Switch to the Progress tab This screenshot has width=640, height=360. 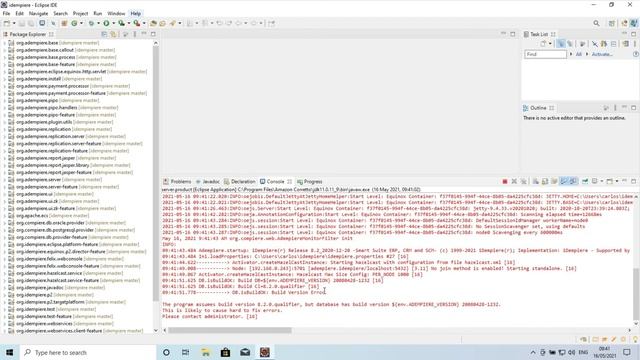click(x=310, y=182)
